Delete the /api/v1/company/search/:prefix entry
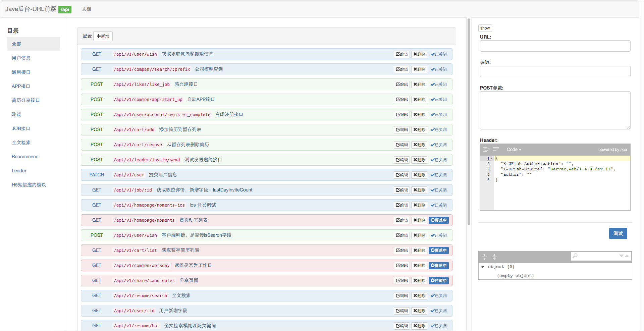 pyautogui.click(x=419, y=69)
